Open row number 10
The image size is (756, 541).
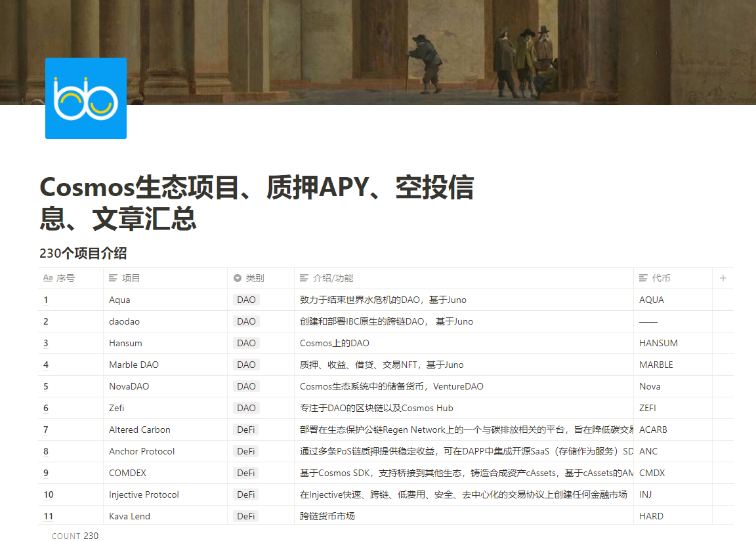(49, 494)
